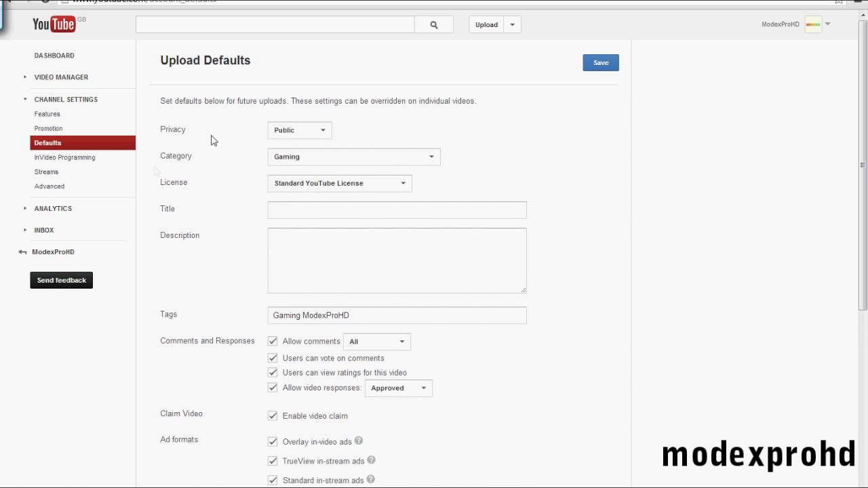Open help for Overlay in-video ads

tap(359, 441)
